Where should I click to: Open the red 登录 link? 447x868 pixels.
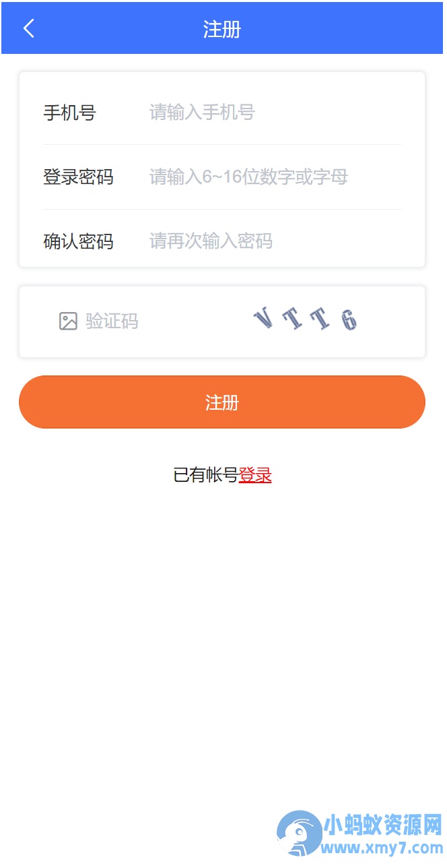255,475
